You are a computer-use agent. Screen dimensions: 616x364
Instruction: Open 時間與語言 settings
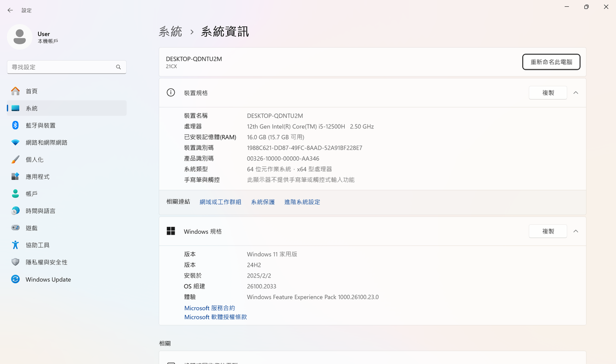coord(67,211)
